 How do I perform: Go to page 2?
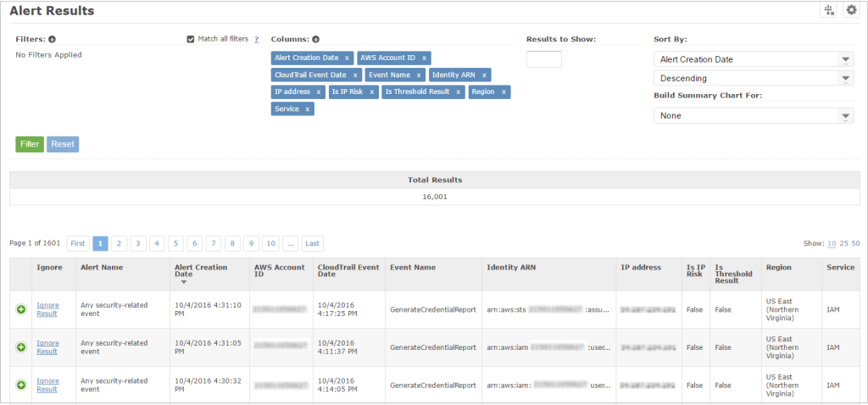coord(119,243)
